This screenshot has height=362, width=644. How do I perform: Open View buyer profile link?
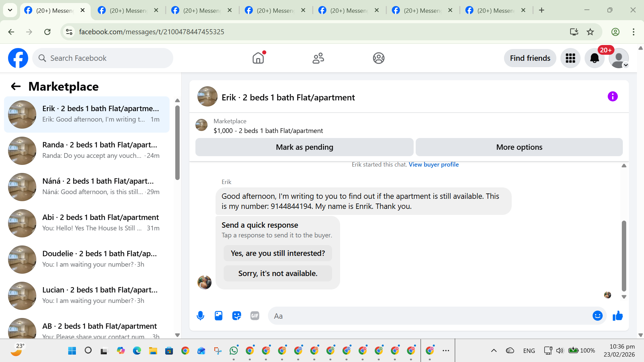tap(433, 165)
